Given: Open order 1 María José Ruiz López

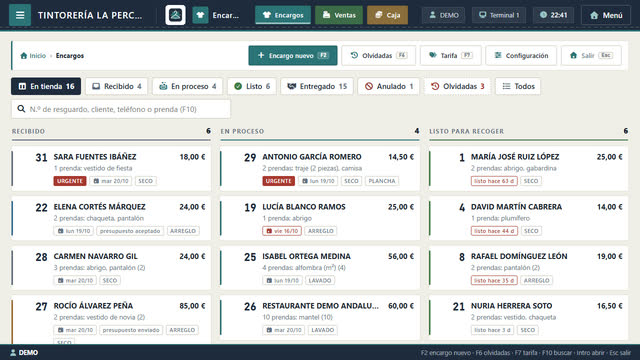Looking at the screenshot, I should tap(528, 168).
